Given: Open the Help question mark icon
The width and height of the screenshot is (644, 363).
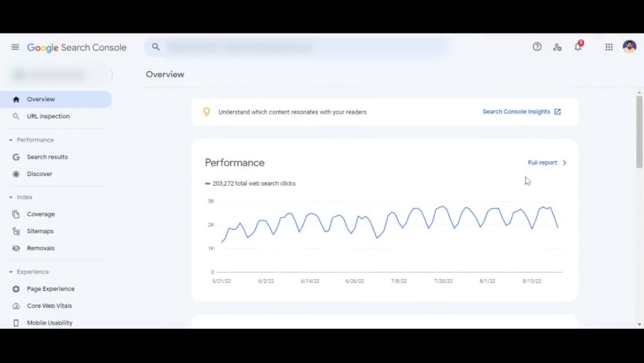Looking at the screenshot, I should pyautogui.click(x=537, y=47).
